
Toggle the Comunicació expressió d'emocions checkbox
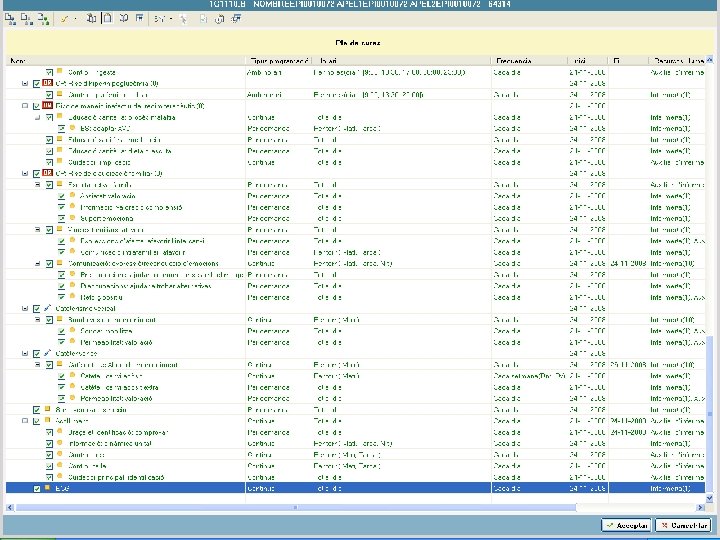click(x=49, y=264)
